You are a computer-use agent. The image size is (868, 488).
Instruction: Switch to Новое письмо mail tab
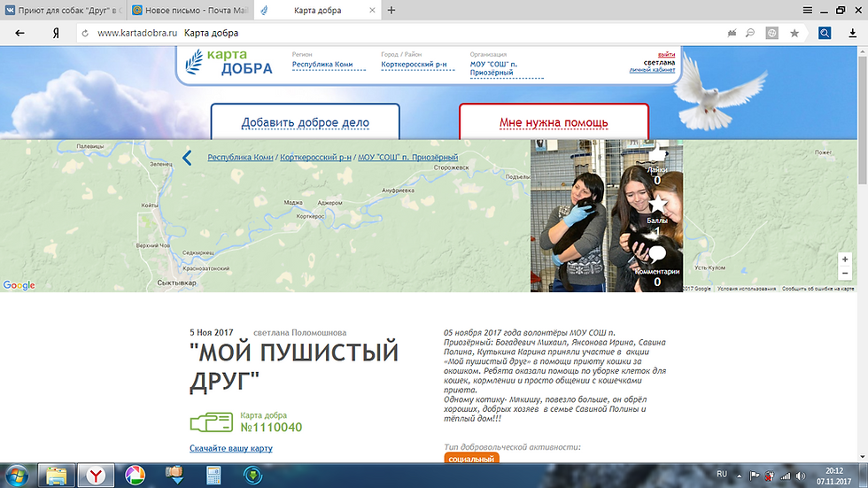pyautogui.click(x=190, y=10)
